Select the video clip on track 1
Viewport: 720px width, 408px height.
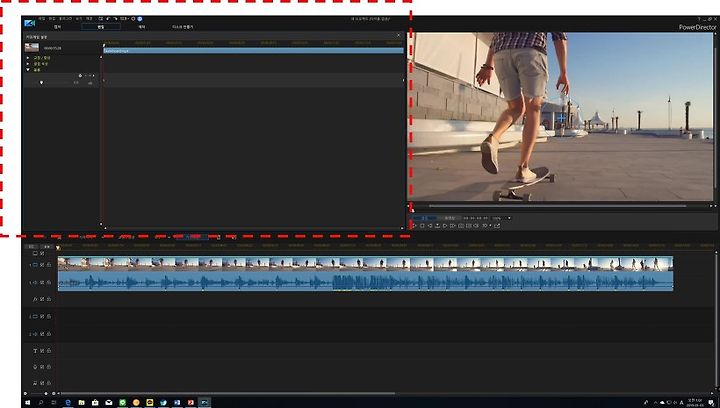(366, 264)
